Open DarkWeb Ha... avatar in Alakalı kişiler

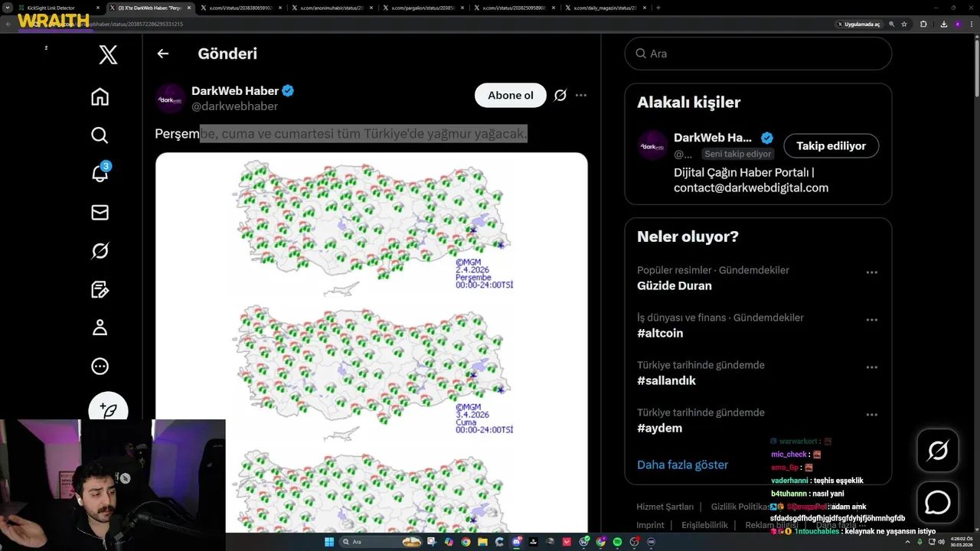pyautogui.click(x=652, y=145)
